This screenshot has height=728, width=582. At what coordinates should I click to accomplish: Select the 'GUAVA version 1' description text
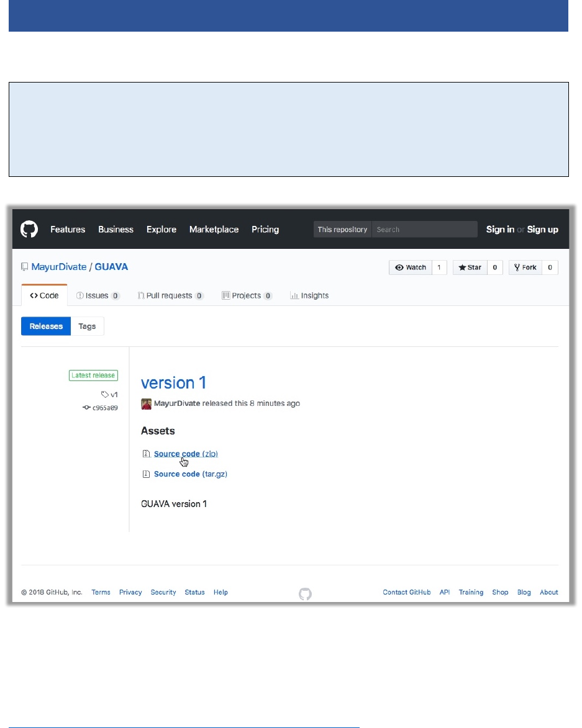click(x=174, y=504)
